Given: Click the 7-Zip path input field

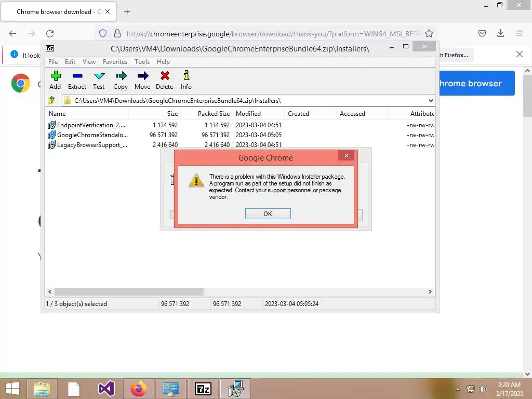Looking at the screenshot, I should pos(248,101).
